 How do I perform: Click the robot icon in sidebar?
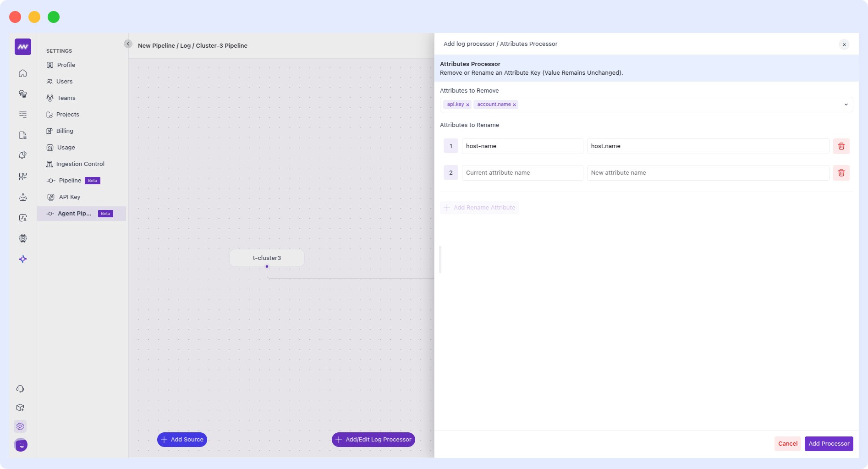23,197
